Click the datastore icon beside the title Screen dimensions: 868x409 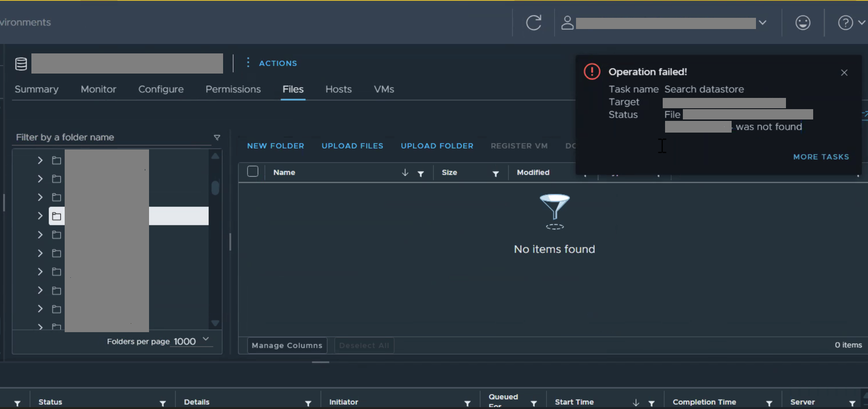(x=21, y=64)
